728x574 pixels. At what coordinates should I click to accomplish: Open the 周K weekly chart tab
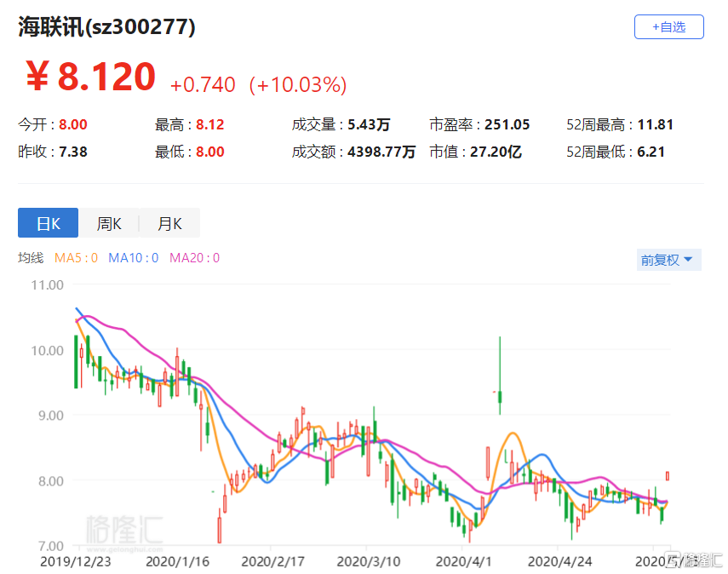(x=109, y=223)
